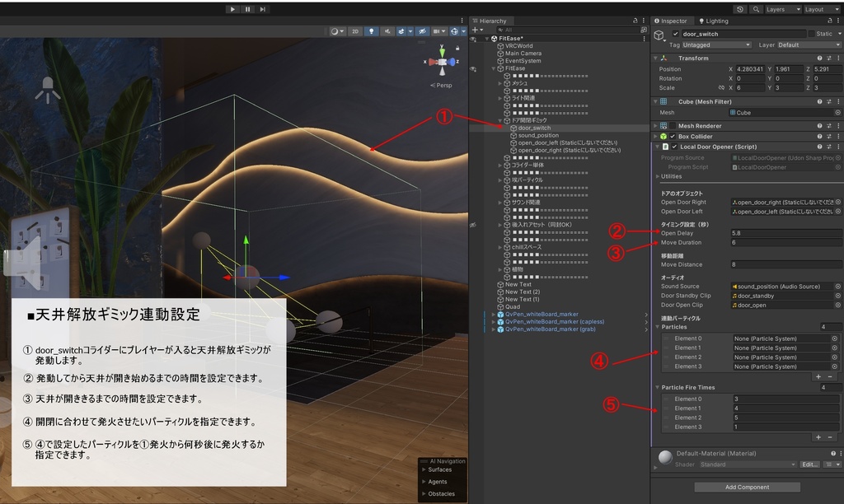Screen dimensions: 844x504
Task: Open the Layers dropdown
Action: pos(783,9)
